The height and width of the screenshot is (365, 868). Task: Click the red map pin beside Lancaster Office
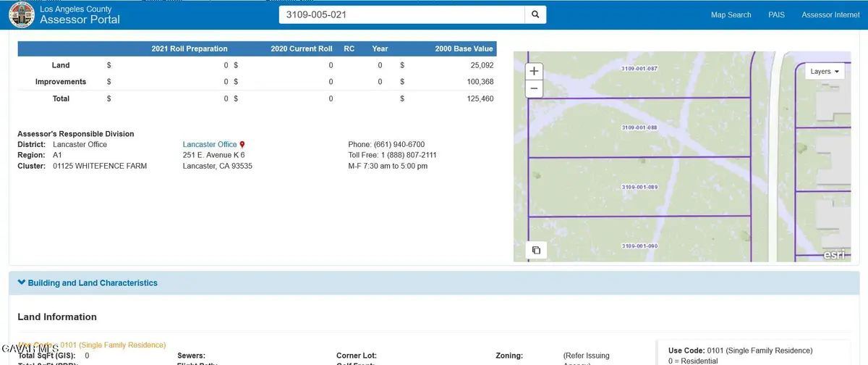click(x=242, y=145)
